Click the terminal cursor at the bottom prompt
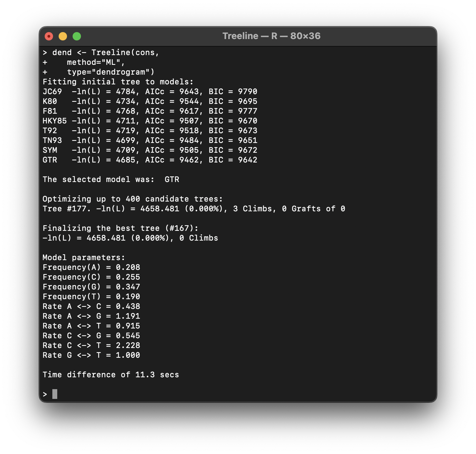 coord(55,394)
